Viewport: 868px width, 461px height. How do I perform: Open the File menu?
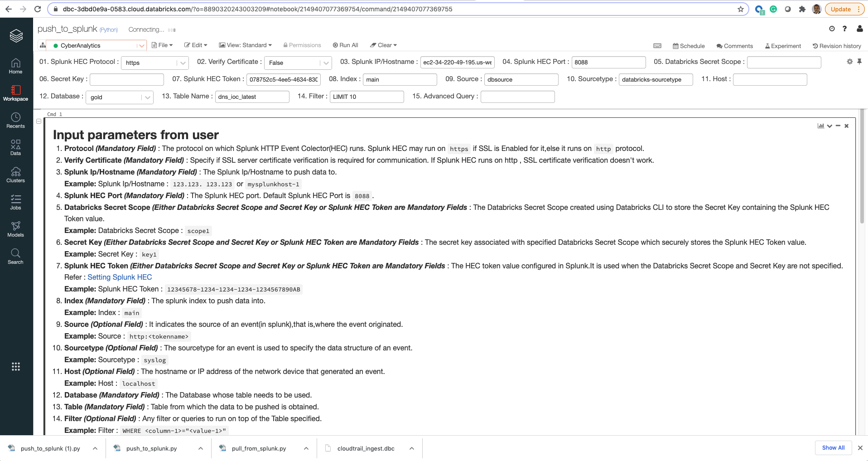pyautogui.click(x=162, y=45)
